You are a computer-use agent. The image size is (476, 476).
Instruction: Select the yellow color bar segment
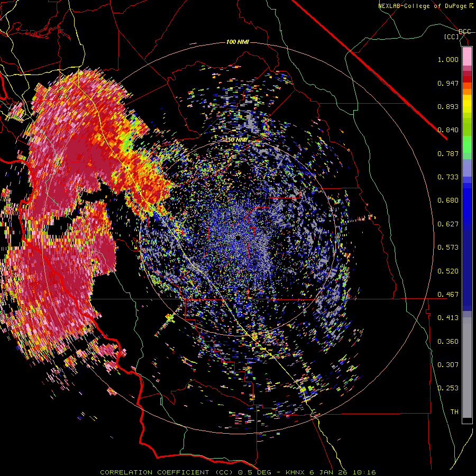point(467,104)
